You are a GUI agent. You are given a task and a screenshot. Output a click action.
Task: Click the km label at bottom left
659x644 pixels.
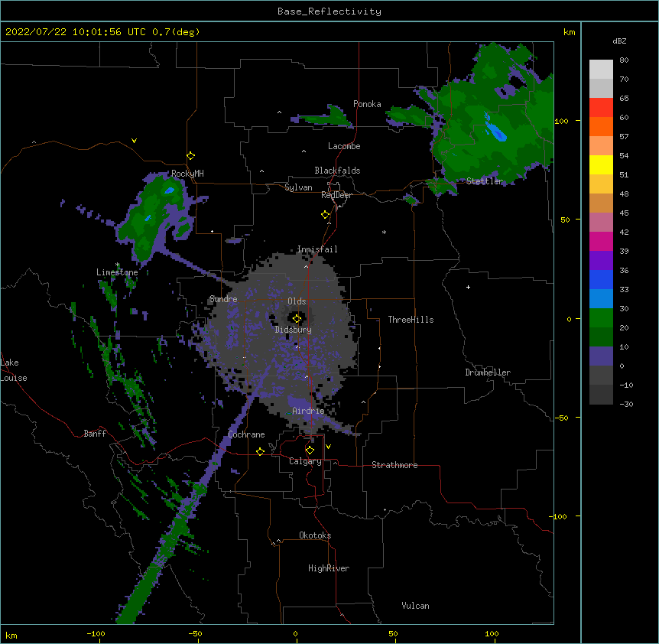[11, 635]
